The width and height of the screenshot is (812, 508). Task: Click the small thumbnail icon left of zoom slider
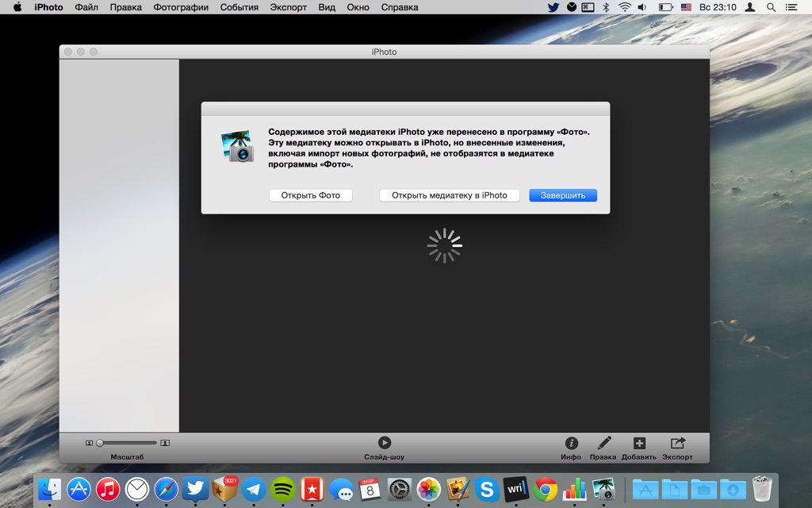(x=89, y=443)
